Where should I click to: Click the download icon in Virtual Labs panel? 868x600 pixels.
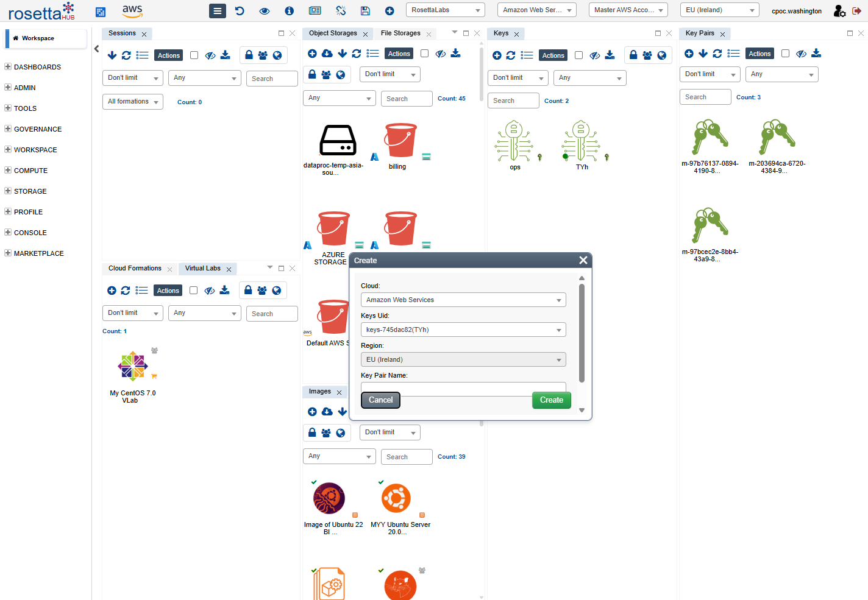click(225, 291)
